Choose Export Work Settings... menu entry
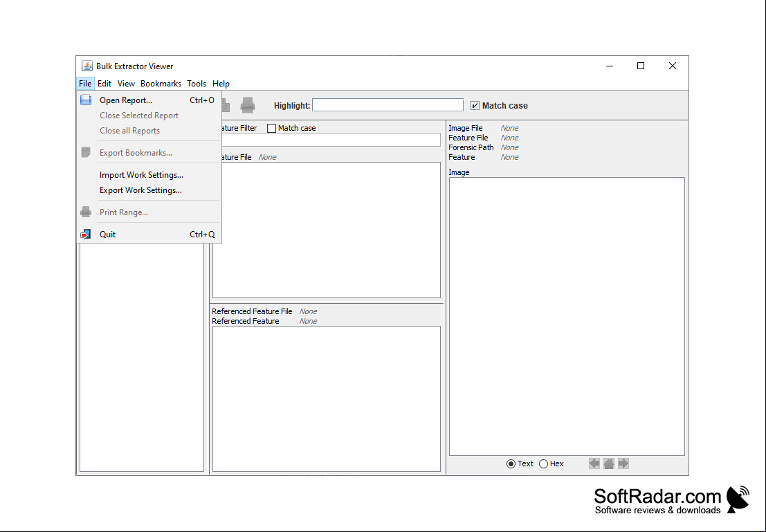Viewport: 766px width, 532px height. pos(149,190)
